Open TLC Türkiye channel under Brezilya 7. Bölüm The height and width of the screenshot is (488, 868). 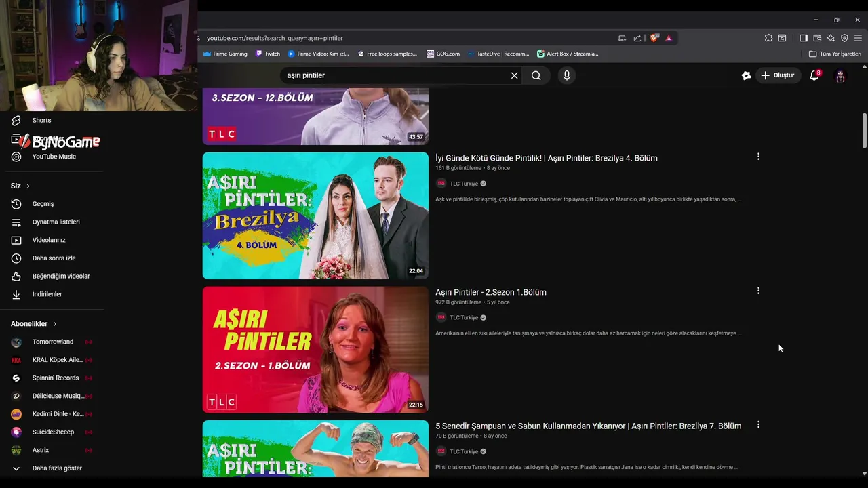pyautogui.click(x=464, y=451)
